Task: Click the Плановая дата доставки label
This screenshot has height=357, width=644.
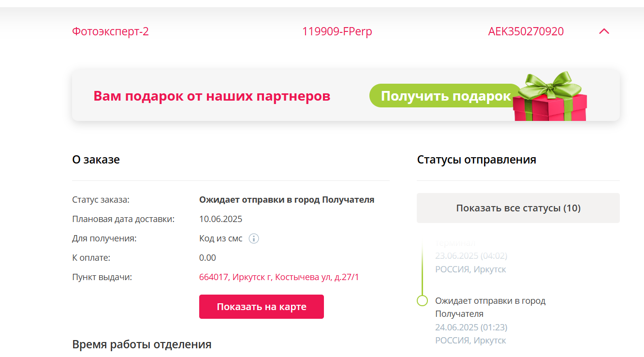Action: pyautogui.click(x=123, y=219)
